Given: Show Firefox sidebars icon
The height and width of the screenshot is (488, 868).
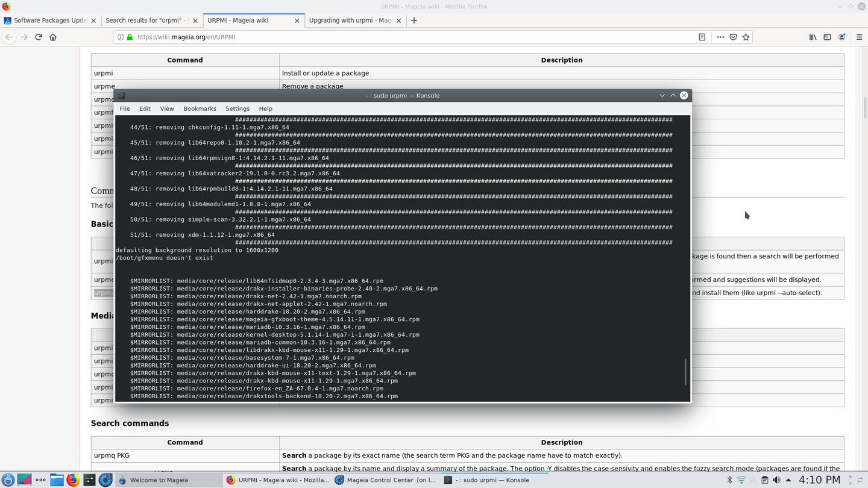Looking at the screenshot, I should [x=827, y=37].
